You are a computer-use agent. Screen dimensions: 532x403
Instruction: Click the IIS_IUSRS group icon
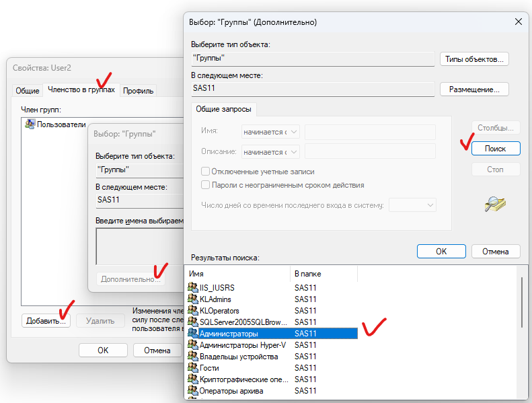pyautogui.click(x=193, y=288)
